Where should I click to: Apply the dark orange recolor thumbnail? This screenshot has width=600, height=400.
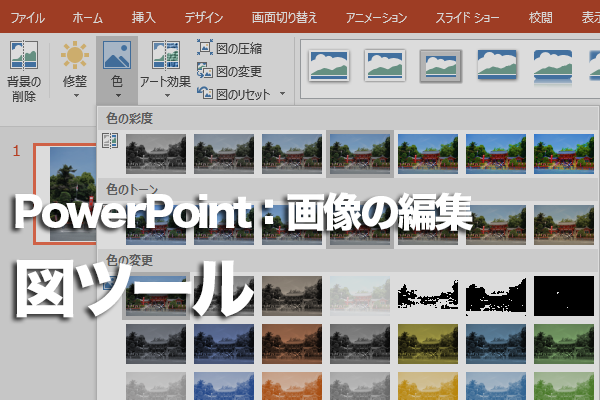click(x=292, y=344)
